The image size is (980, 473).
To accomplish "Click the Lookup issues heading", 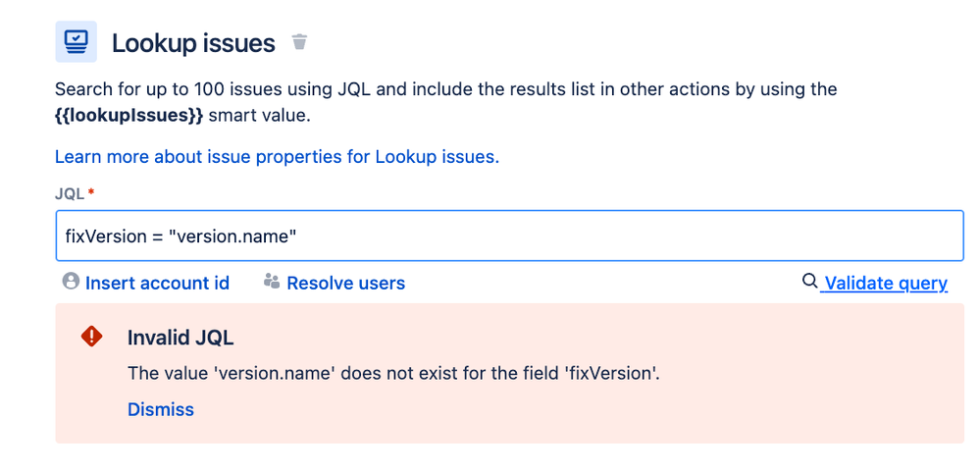I will pos(193,43).
